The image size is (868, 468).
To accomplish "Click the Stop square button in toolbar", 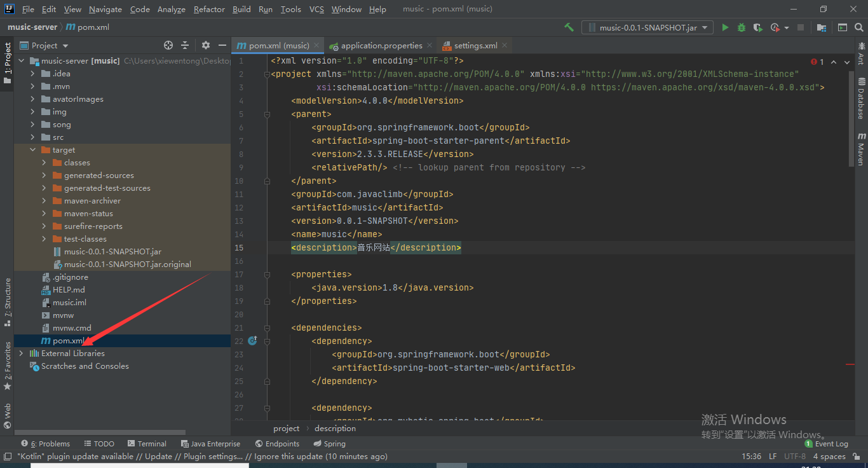I will pos(801,27).
